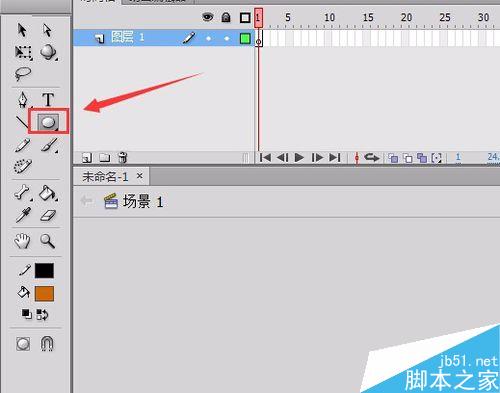Select the Paint Bucket tool
The height and width of the screenshot is (393, 500).
48,193
